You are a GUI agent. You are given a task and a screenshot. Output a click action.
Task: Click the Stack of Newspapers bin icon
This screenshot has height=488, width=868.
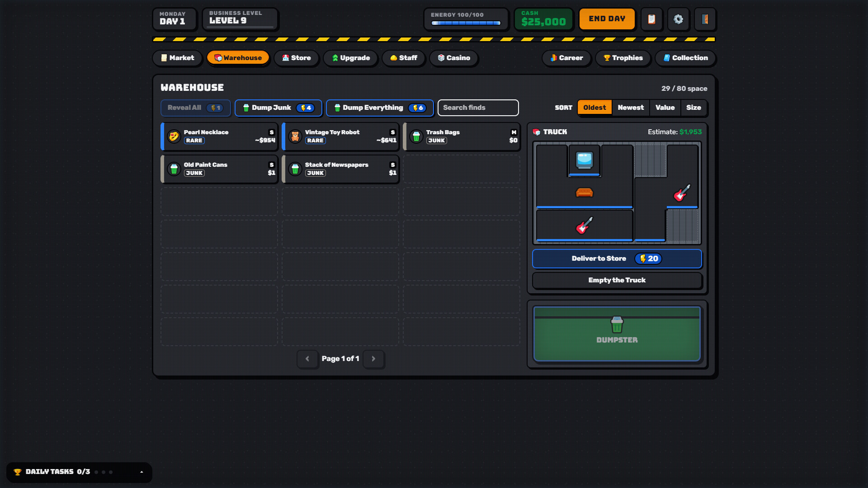[295, 169]
